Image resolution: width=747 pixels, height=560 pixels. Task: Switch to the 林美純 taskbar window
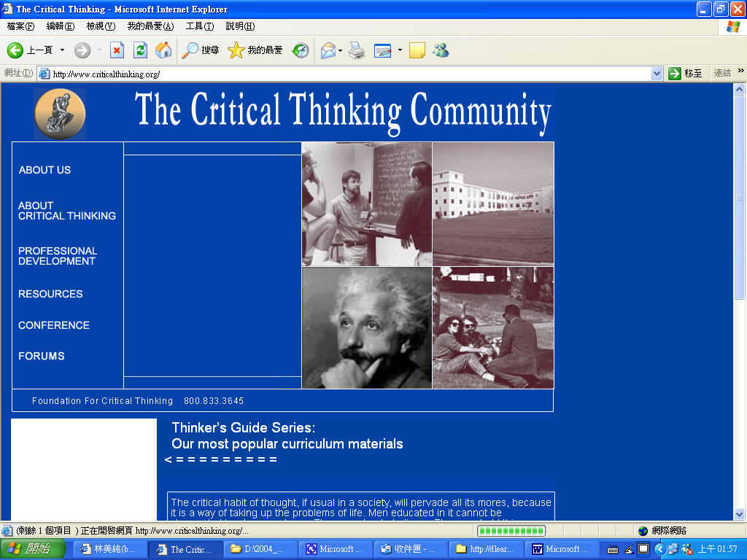pos(109,549)
